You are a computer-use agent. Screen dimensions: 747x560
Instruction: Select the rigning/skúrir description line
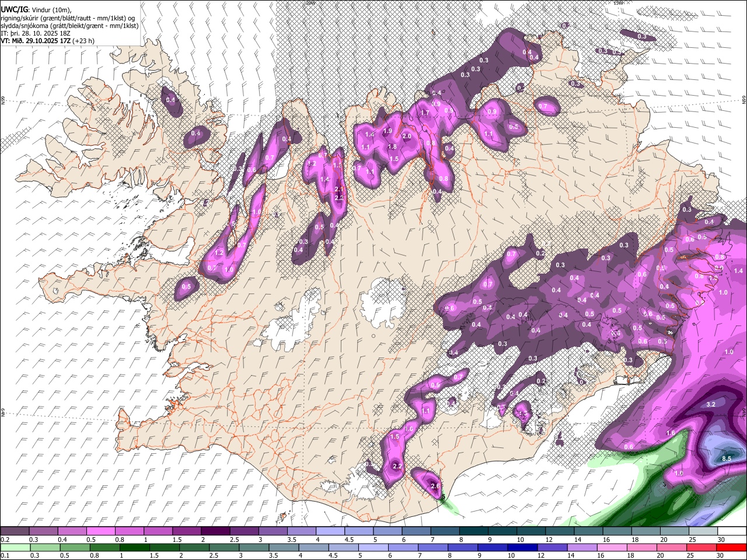(x=68, y=17)
